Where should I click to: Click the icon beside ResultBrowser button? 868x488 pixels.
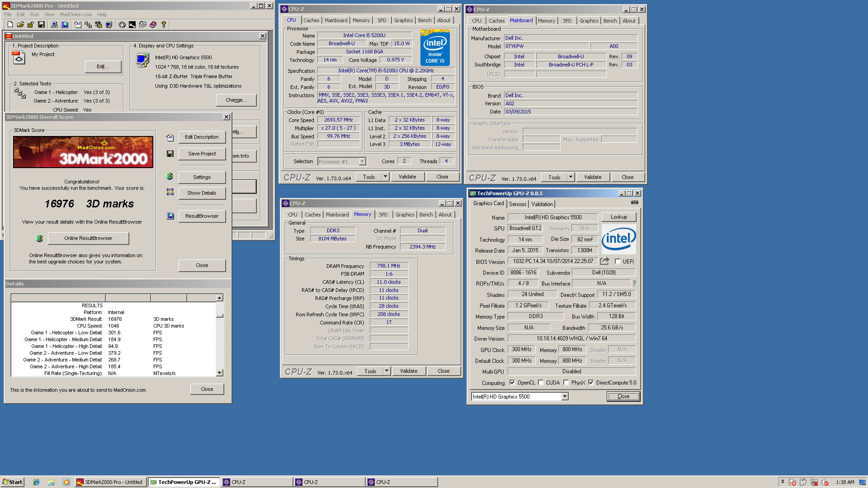tap(170, 216)
